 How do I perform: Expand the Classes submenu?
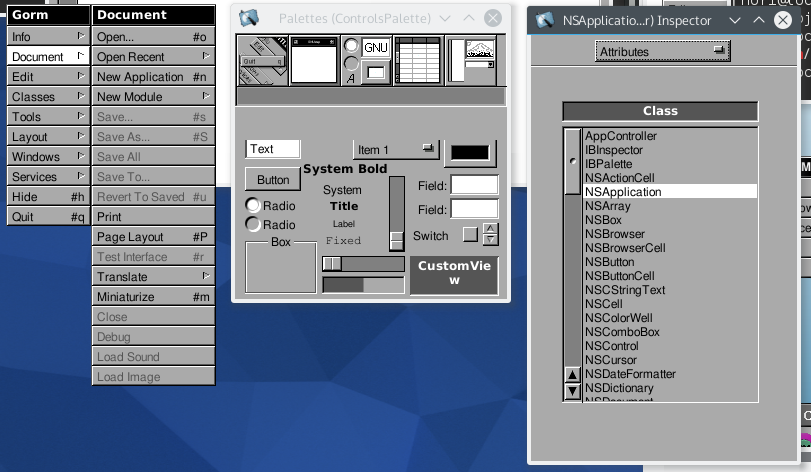48,97
